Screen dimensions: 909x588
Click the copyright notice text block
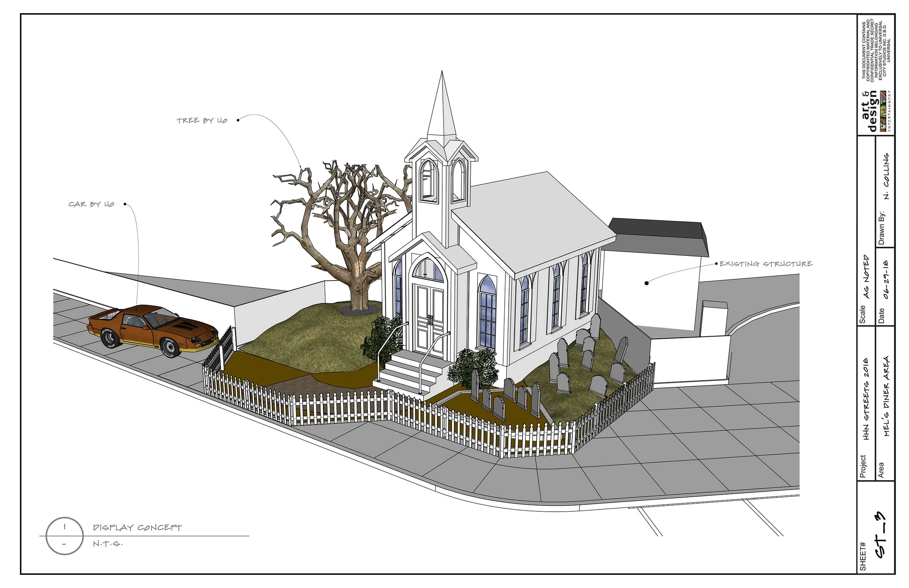pos(876,51)
